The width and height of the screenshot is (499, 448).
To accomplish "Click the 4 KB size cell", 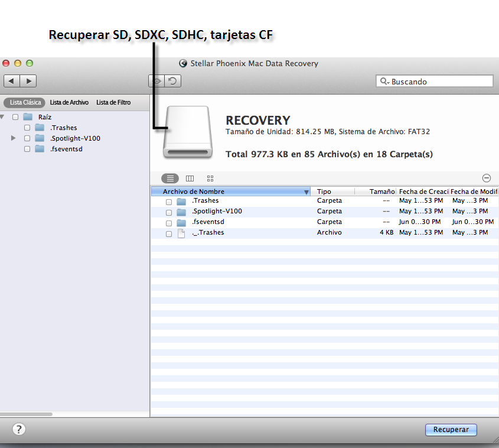I will [x=386, y=232].
